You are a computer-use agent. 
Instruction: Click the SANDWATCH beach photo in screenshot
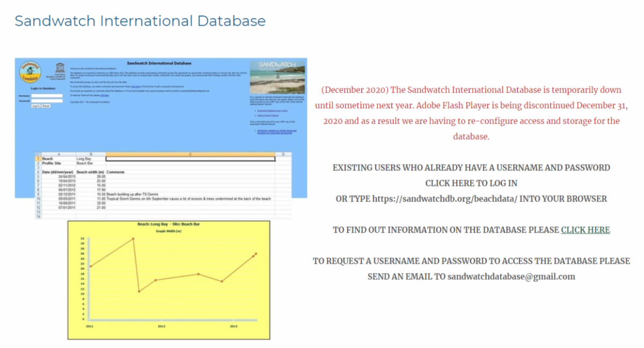point(277,77)
